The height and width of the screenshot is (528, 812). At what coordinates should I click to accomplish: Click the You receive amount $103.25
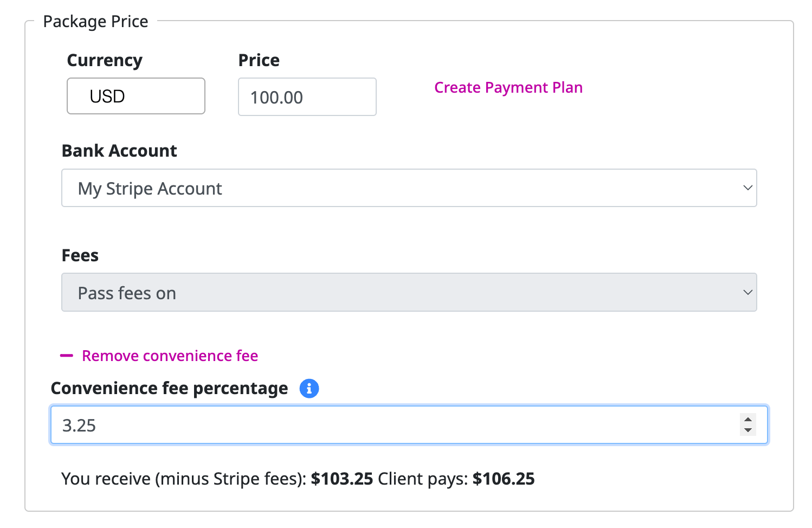(x=342, y=479)
